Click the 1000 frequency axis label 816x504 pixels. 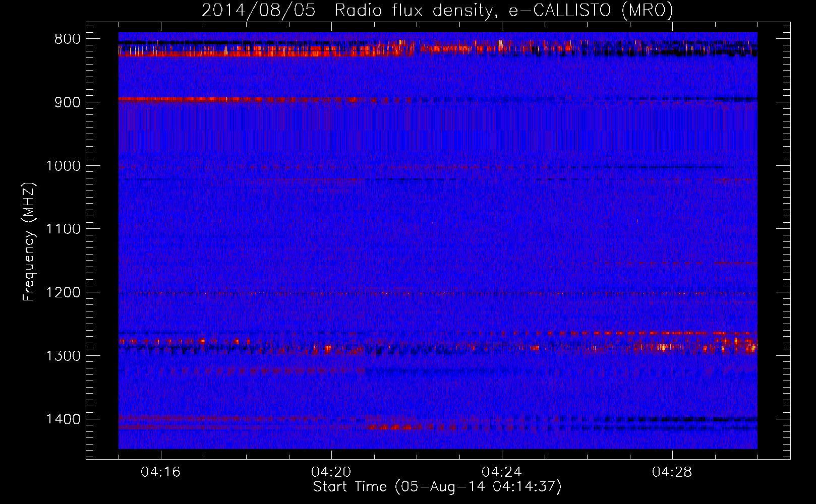[64, 166]
